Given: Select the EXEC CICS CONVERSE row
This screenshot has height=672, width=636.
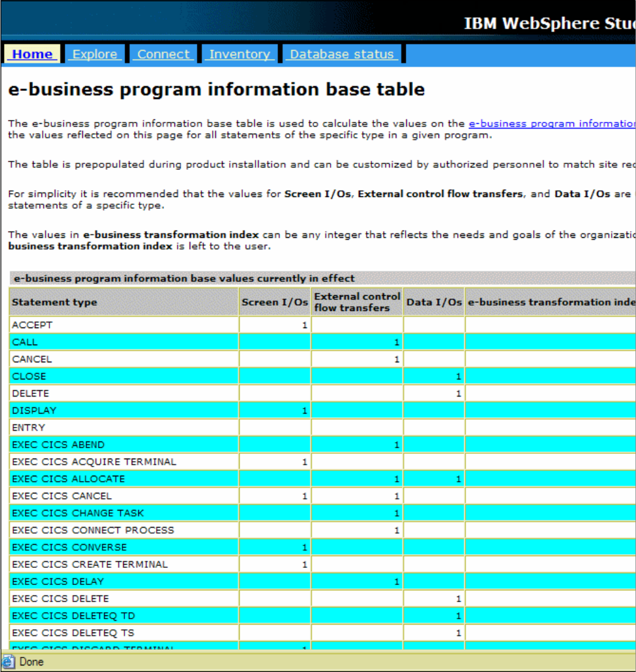Looking at the screenshot, I should pos(323,547).
